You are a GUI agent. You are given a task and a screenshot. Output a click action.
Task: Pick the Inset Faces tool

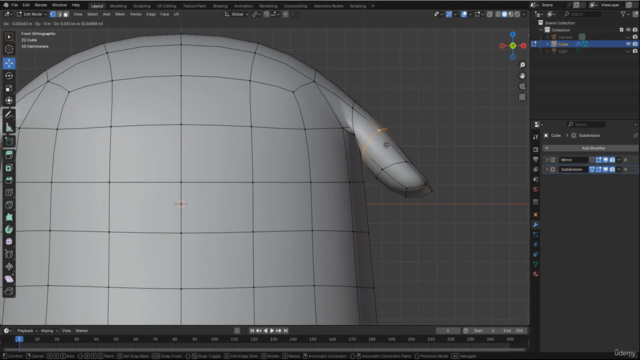(9, 168)
